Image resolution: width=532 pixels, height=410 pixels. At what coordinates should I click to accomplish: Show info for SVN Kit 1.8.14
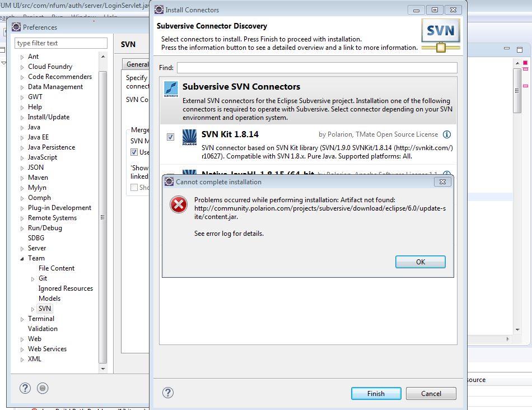pos(447,134)
